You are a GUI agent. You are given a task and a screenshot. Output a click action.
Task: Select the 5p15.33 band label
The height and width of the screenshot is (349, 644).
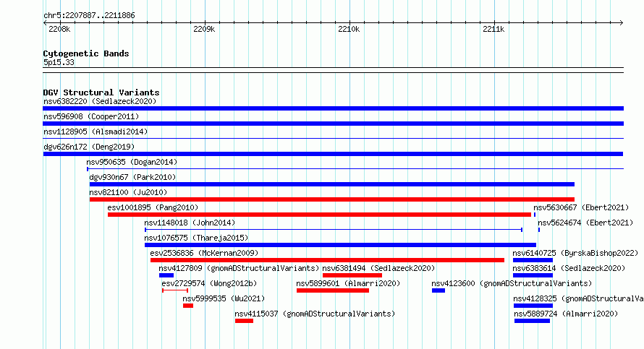click(59, 62)
